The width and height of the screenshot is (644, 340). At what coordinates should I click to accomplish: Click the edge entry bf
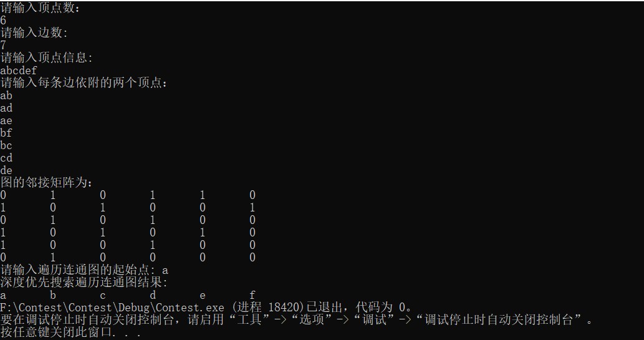point(6,133)
